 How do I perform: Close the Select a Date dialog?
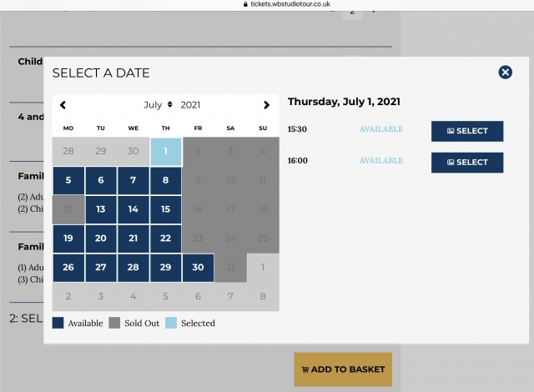click(505, 73)
